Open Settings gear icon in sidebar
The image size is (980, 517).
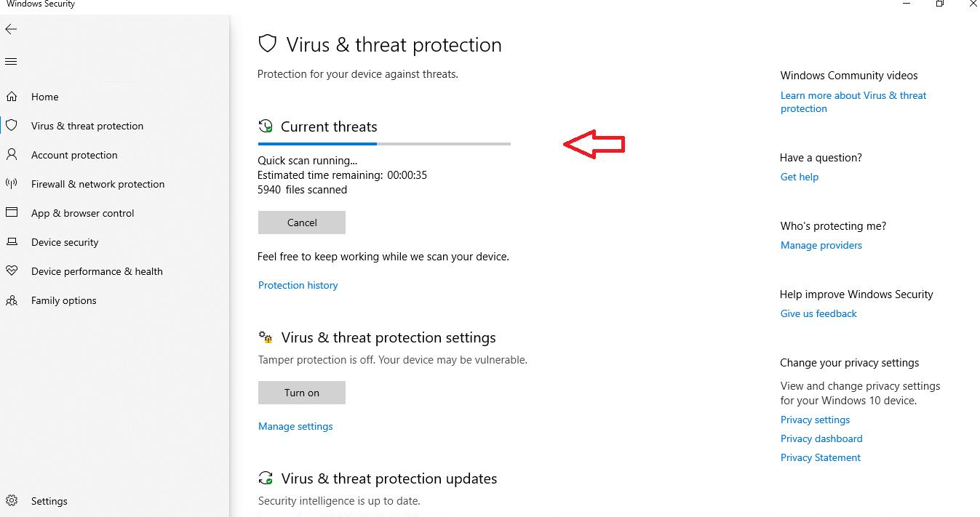pyautogui.click(x=12, y=500)
